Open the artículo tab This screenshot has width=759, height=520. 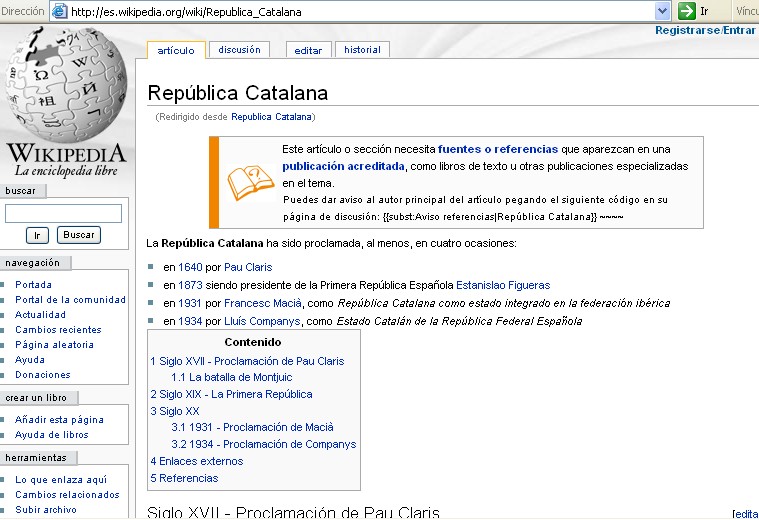176,50
